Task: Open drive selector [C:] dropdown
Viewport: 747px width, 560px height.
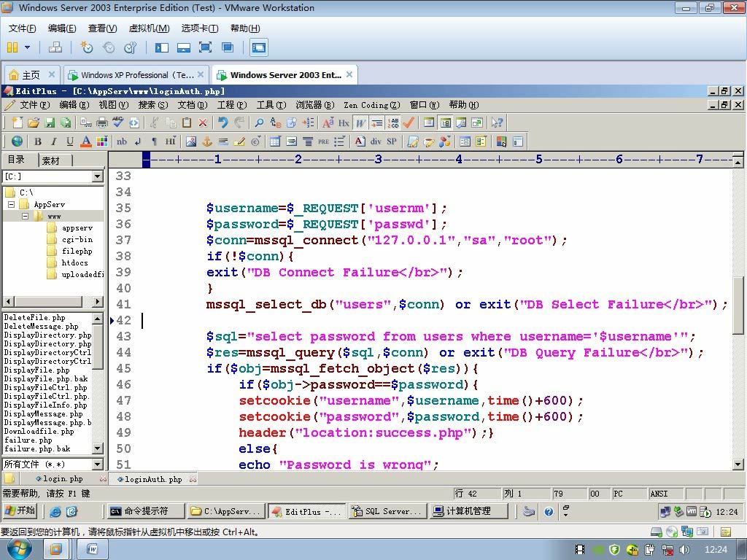Action: coord(97,176)
